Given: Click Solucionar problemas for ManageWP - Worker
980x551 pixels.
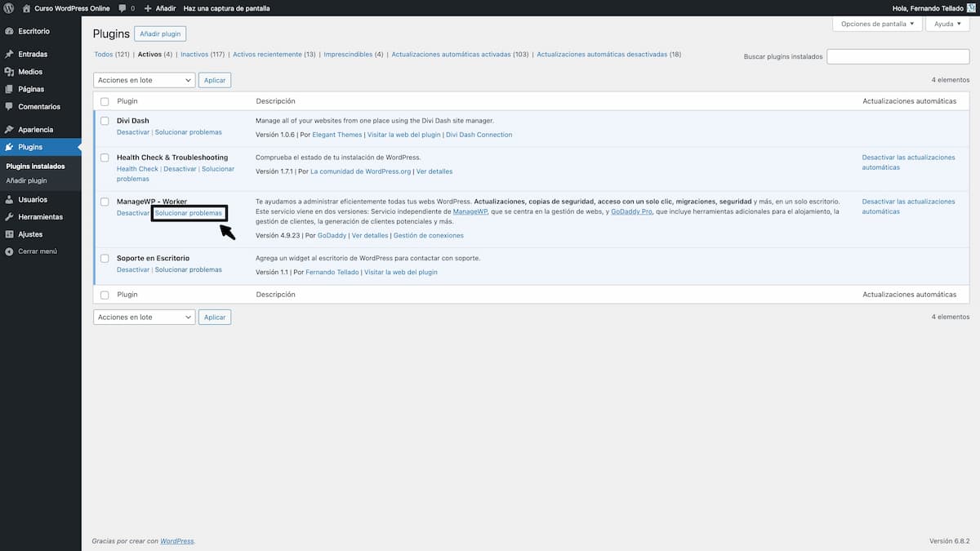Looking at the screenshot, I should [189, 212].
